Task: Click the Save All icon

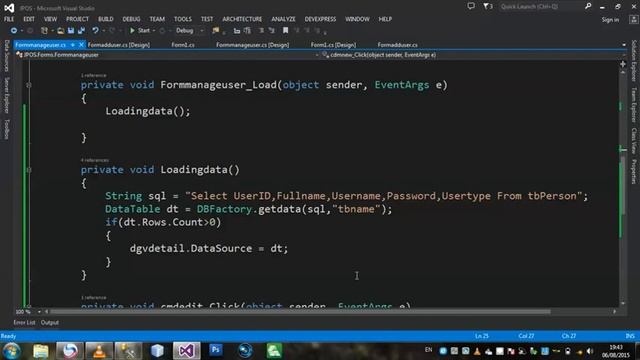Action: tap(81, 31)
